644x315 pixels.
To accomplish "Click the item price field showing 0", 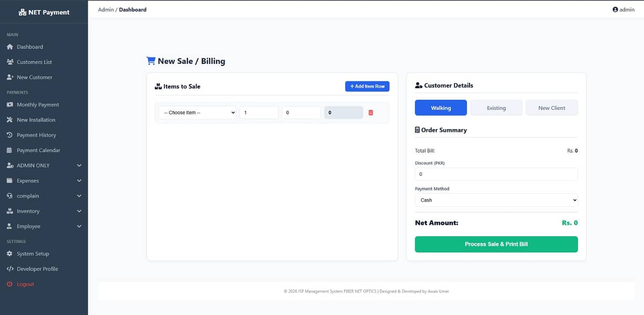I will pyautogui.click(x=301, y=112).
